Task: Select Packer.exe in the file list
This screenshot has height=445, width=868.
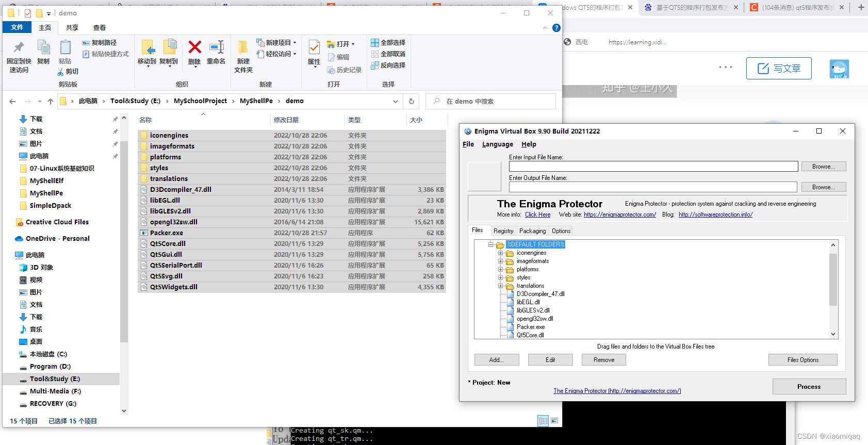Action: [292, 233]
